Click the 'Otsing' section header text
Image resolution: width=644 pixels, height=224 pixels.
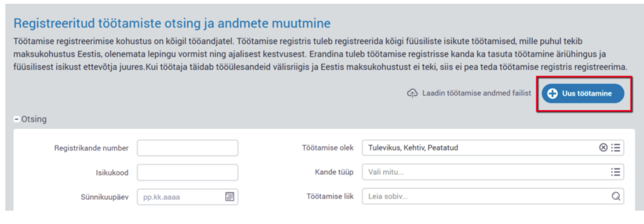coord(33,119)
